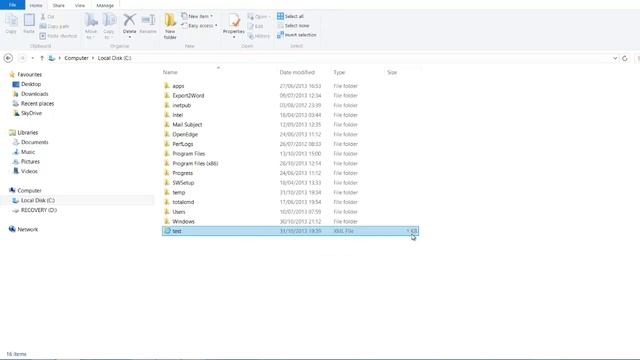Screen dimensions: 640x360
Task: Click the Back navigation arrow
Action: (x=8, y=58)
